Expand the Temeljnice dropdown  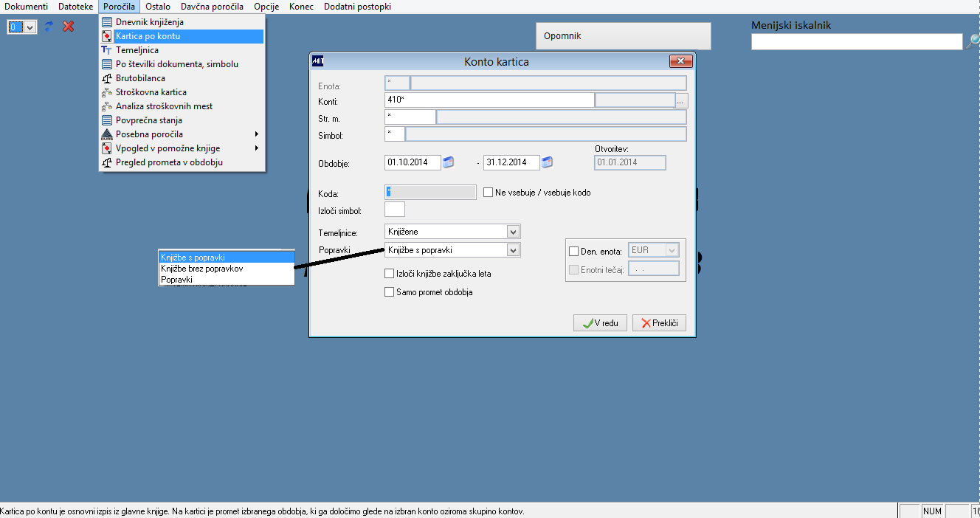(x=514, y=232)
